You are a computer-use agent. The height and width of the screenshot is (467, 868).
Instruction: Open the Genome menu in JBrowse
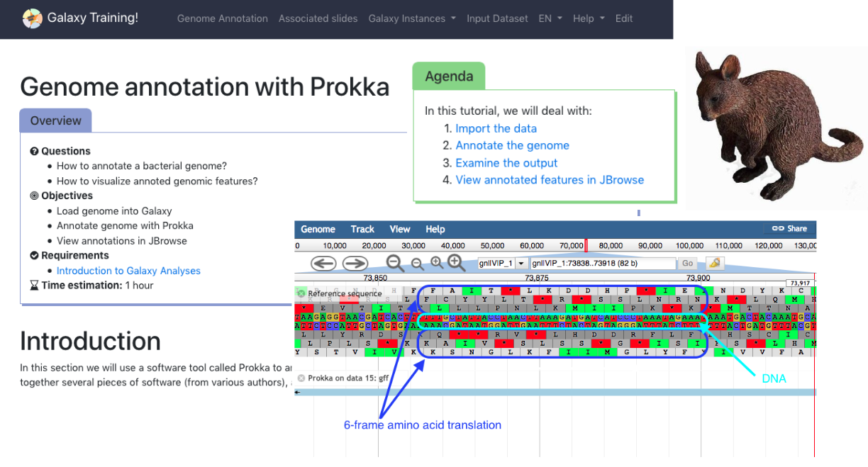318,229
